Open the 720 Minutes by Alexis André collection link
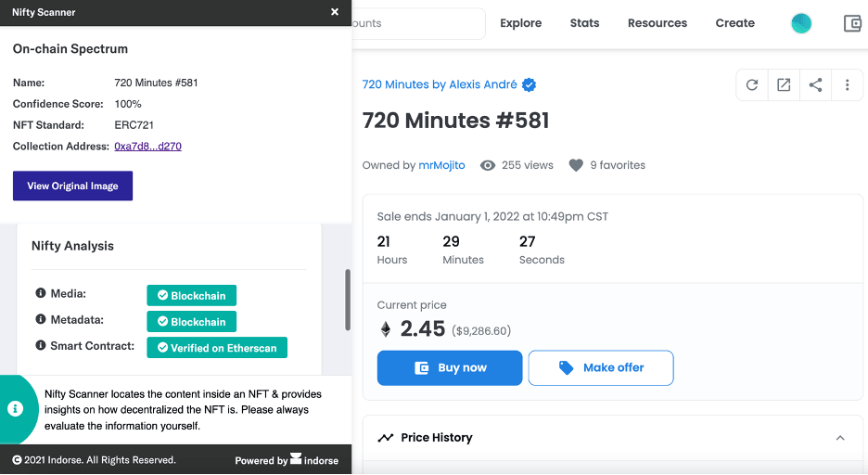Screen dimensions: 868x475 (x=440, y=84)
